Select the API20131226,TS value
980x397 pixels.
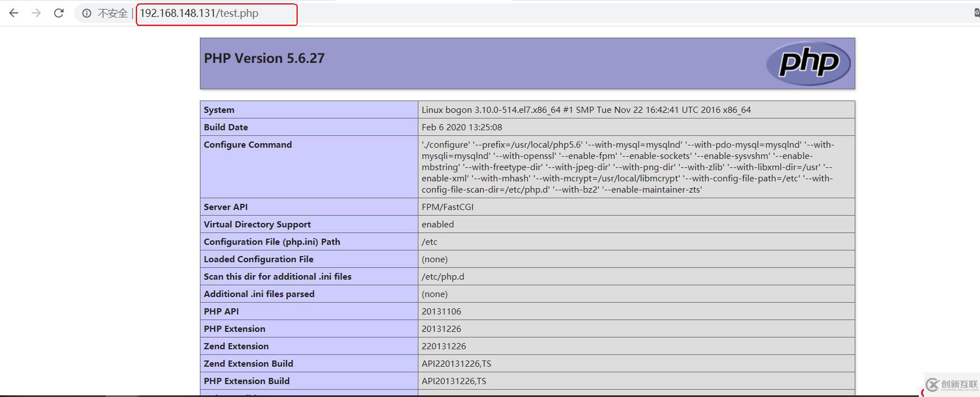pyautogui.click(x=454, y=381)
